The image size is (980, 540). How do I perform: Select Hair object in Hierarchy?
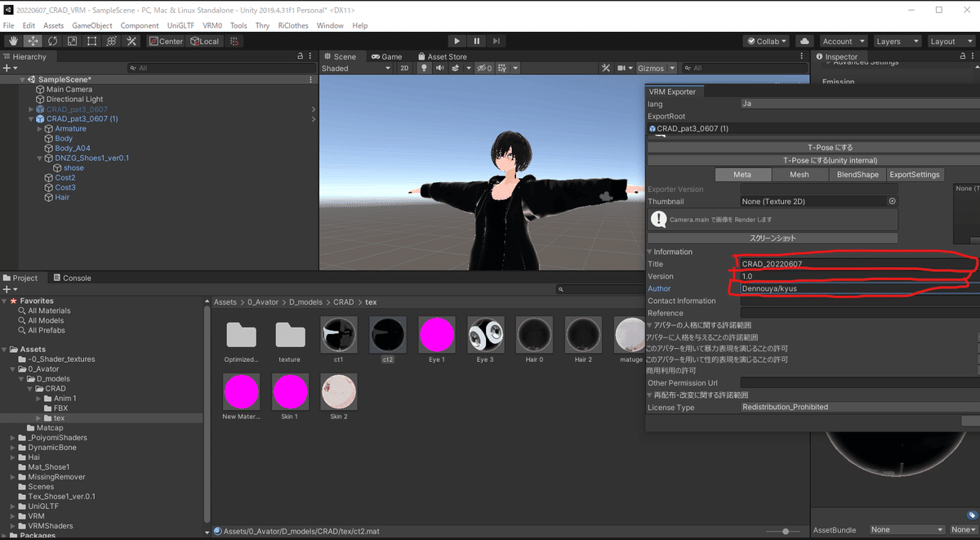coord(62,198)
